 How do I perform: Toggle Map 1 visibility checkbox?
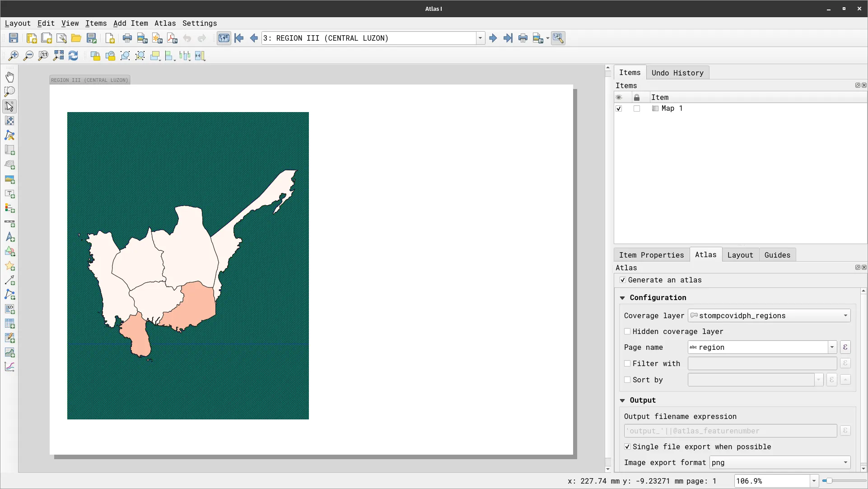[x=619, y=108]
